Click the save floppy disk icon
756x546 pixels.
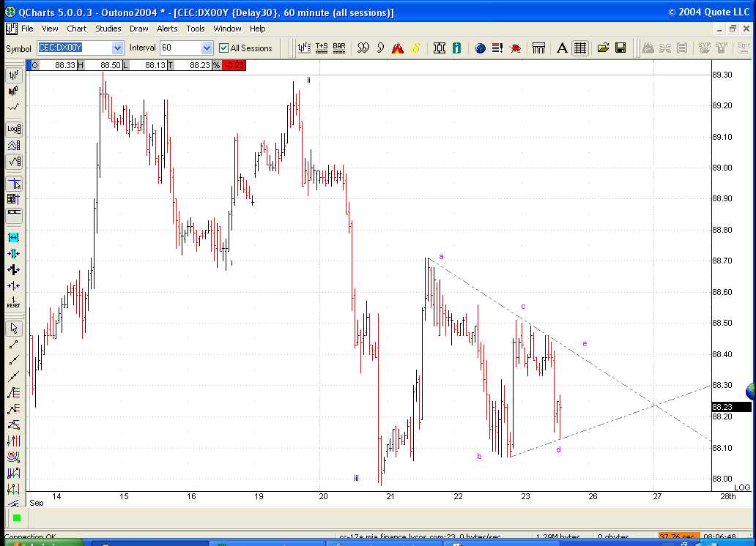coord(621,48)
